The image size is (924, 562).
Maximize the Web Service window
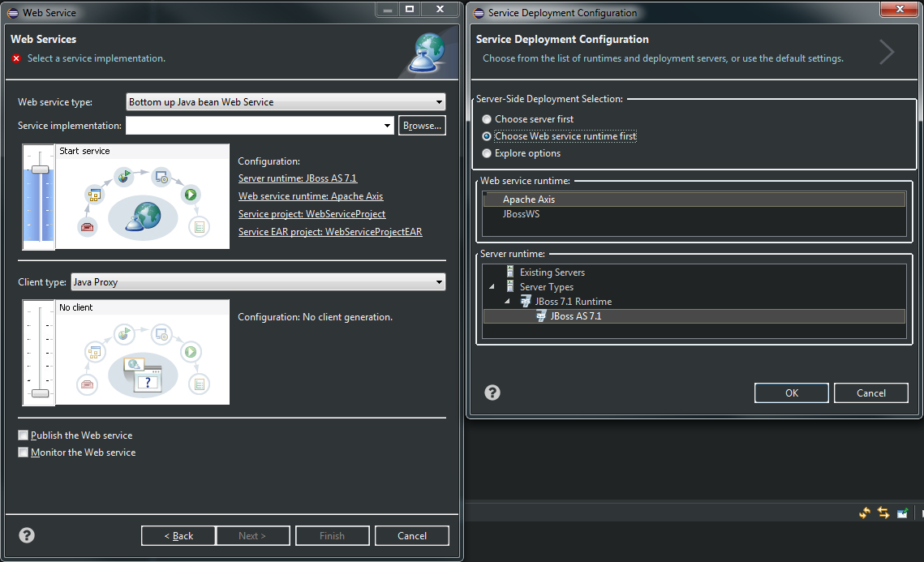[x=410, y=9]
